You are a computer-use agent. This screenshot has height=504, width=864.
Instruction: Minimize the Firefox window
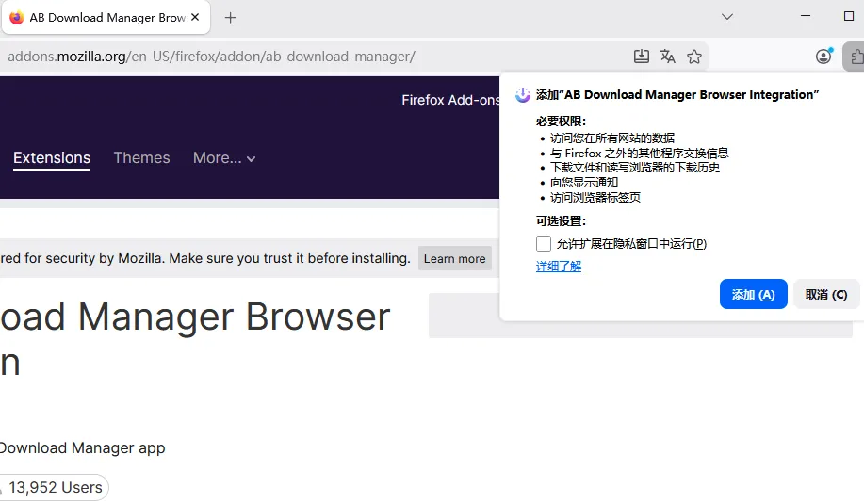[x=806, y=16]
